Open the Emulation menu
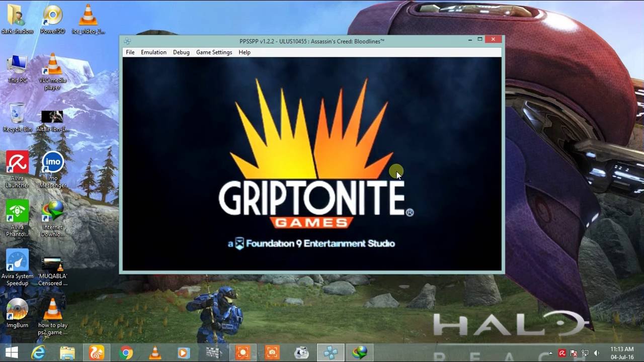Image resolution: width=644 pixels, height=362 pixels. click(153, 52)
